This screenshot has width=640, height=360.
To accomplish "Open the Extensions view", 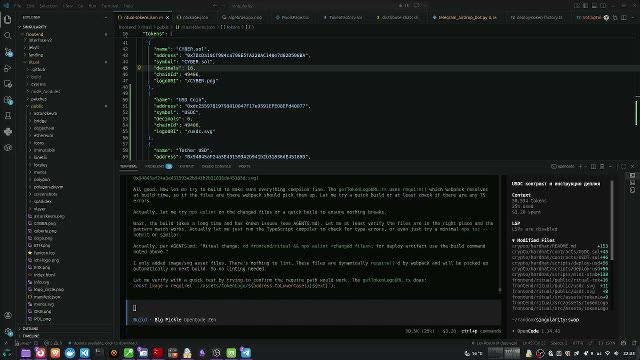I will 8,100.
